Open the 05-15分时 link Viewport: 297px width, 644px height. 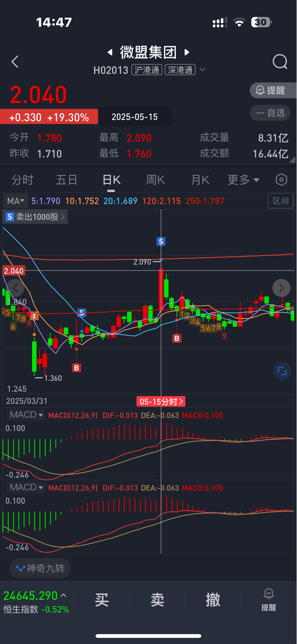pos(161,401)
